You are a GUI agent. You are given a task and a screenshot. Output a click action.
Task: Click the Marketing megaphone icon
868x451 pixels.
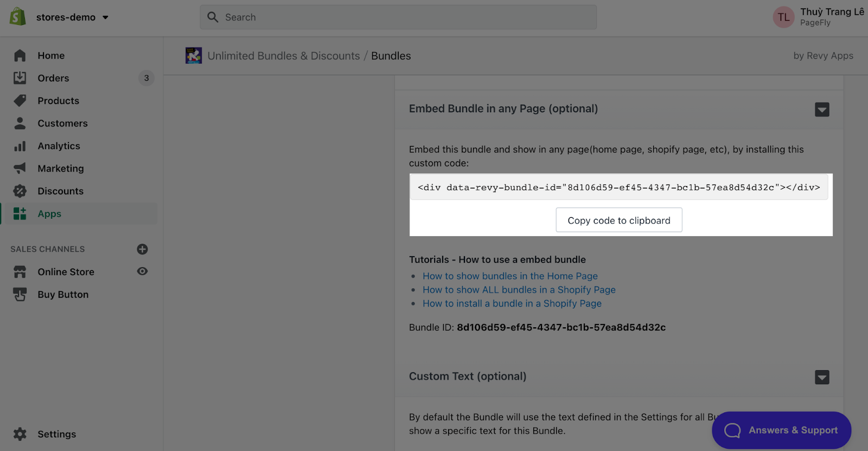click(20, 168)
